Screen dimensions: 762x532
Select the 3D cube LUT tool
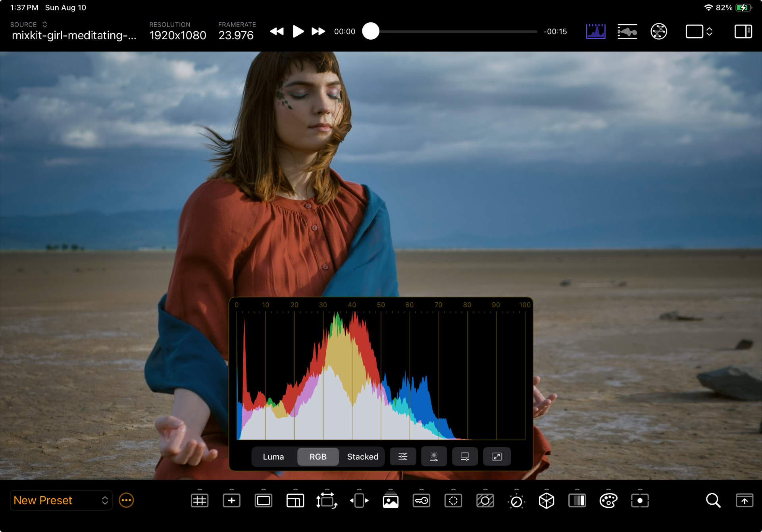pyautogui.click(x=546, y=501)
